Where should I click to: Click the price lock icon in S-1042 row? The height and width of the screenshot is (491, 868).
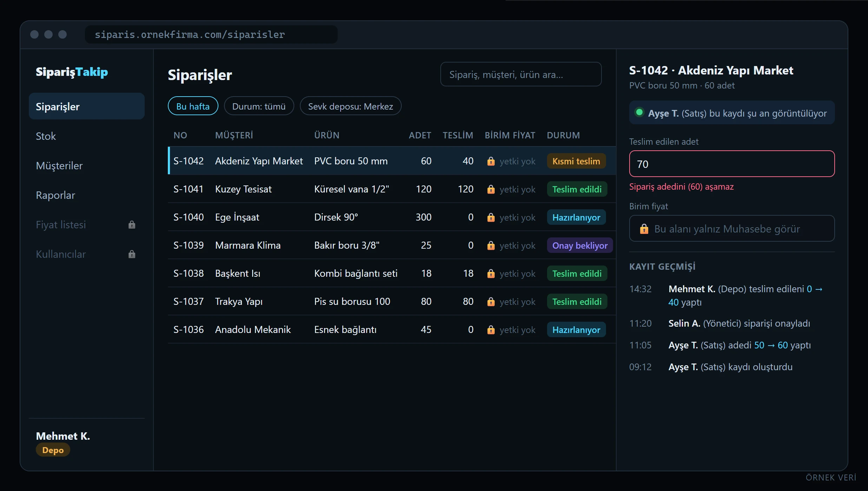point(491,161)
